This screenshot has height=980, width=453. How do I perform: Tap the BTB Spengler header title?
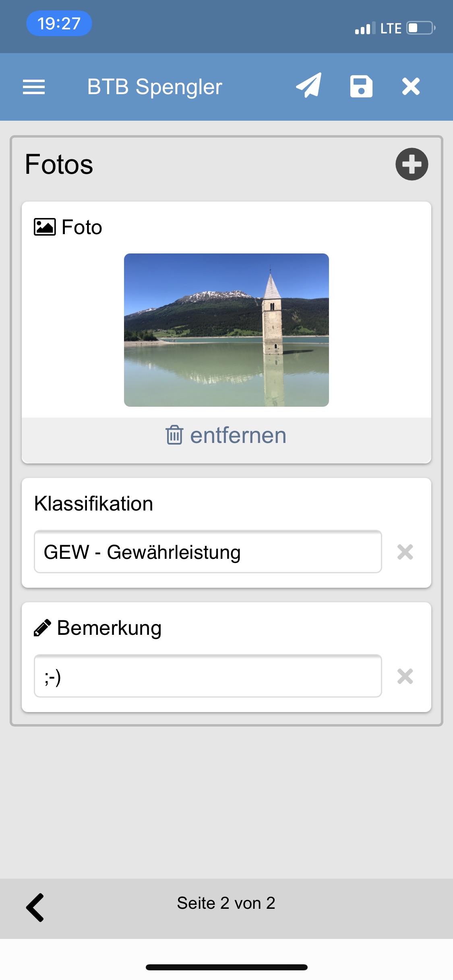coord(155,87)
